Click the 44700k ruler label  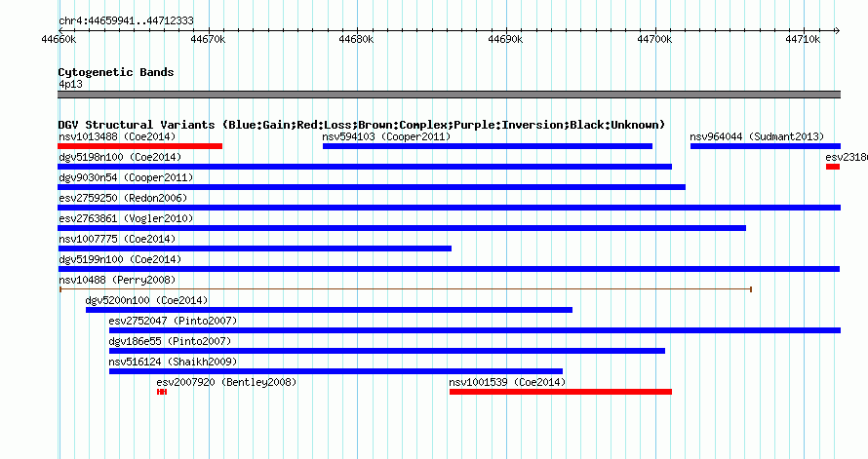(x=654, y=39)
